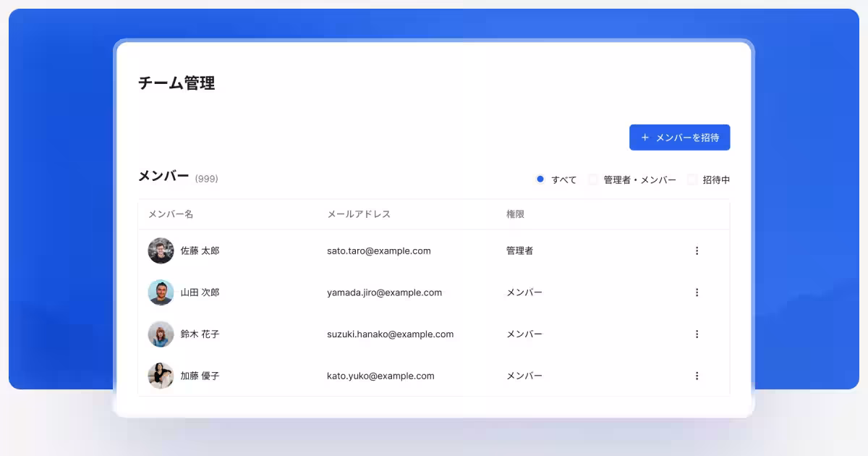Click 鈴木 花子's profile avatar
This screenshot has width=868, height=456.
point(161,334)
